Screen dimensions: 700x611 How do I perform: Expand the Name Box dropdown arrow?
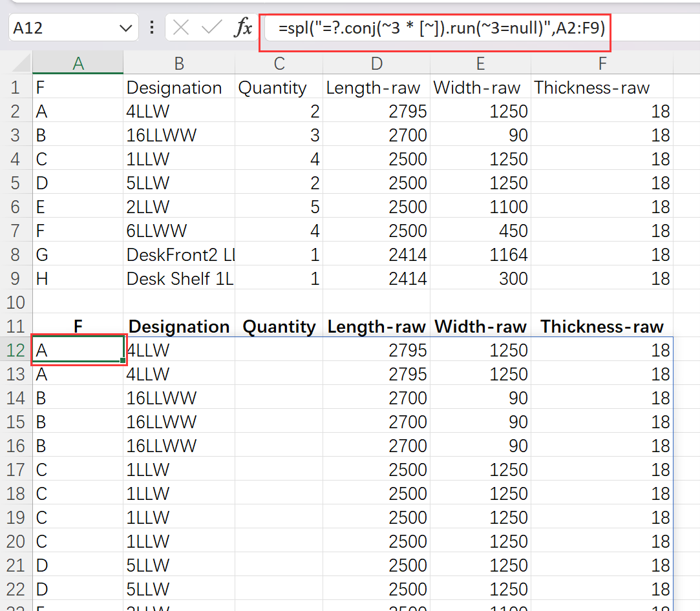pyautogui.click(x=125, y=28)
